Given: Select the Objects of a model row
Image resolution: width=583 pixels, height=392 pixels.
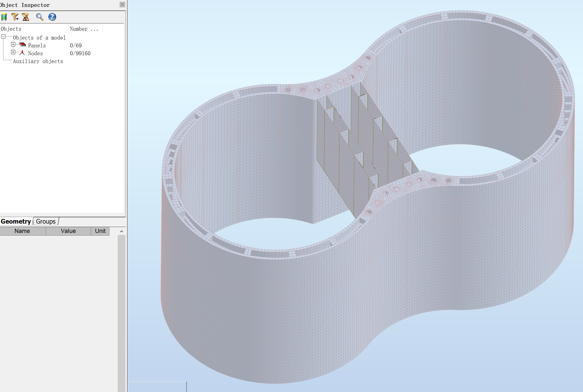Looking at the screenshot, I should (x=39, y=38).
